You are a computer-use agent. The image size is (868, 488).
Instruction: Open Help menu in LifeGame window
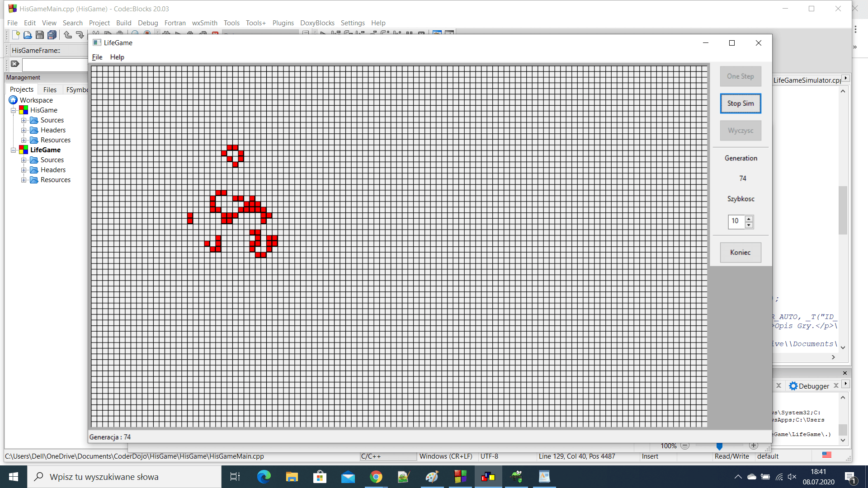(117, 57)
